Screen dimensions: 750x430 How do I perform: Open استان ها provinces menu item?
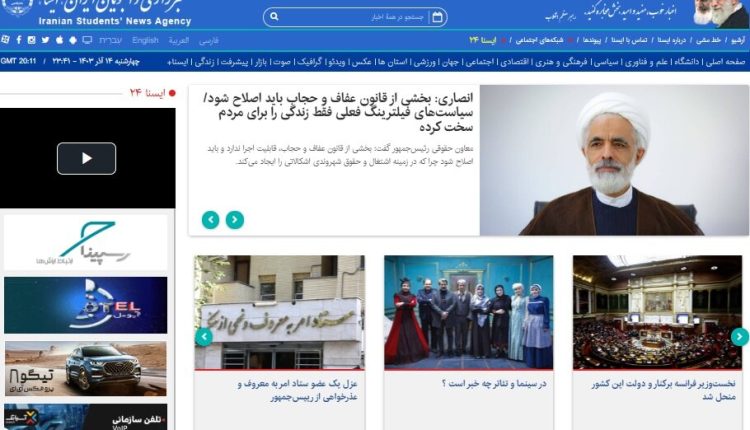point(393,62)
